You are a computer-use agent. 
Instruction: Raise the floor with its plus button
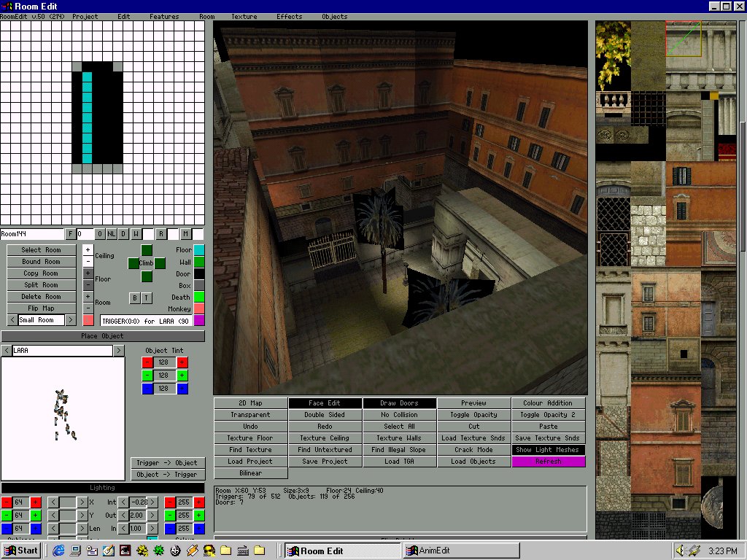tap(88, 273)
